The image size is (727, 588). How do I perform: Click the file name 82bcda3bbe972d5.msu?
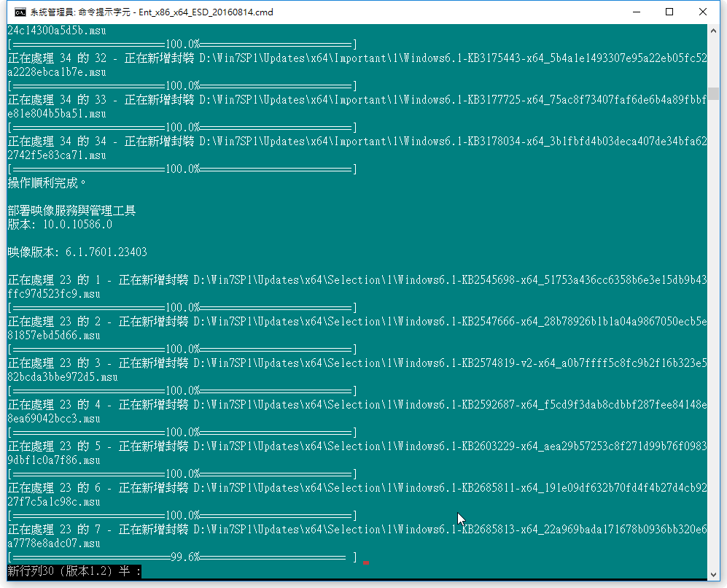pos(63,377)
